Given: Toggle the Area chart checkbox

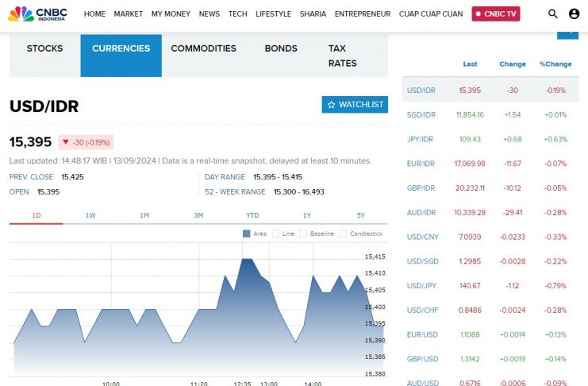Looking at the screenshot, I should pos(246,234).
